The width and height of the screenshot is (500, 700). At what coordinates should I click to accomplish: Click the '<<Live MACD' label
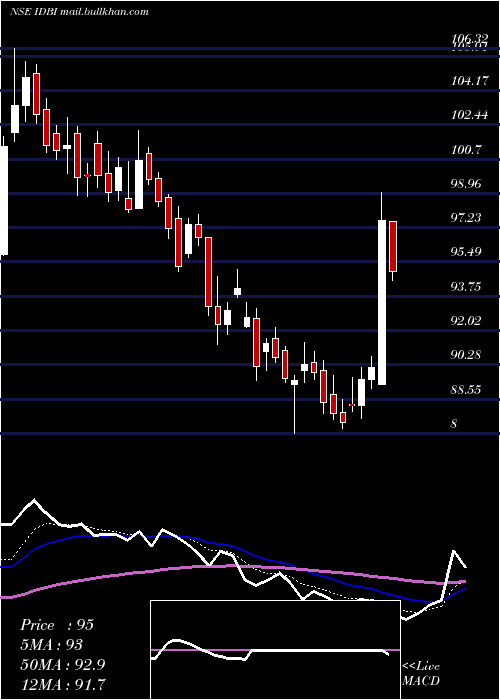[421, 674]
